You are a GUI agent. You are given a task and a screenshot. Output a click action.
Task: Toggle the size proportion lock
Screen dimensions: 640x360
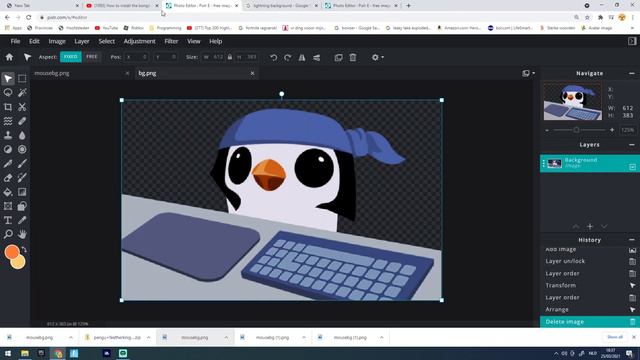230,57
